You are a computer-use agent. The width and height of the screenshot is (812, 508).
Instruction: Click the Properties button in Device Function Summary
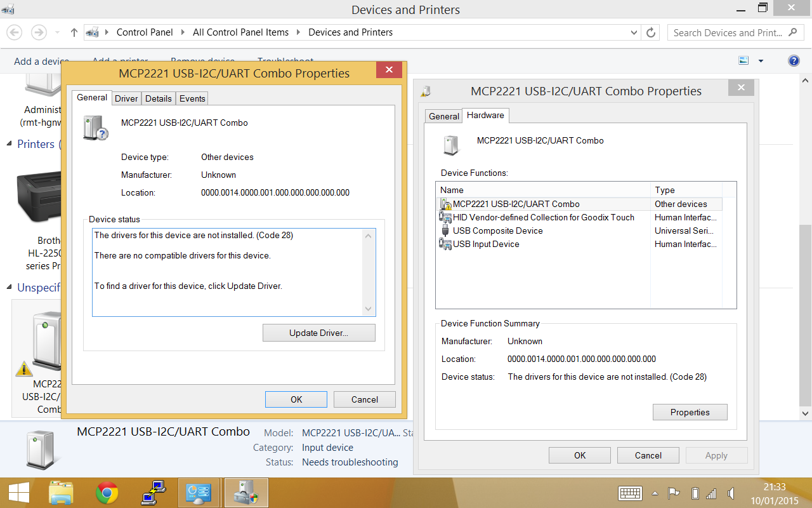point(690,412)
